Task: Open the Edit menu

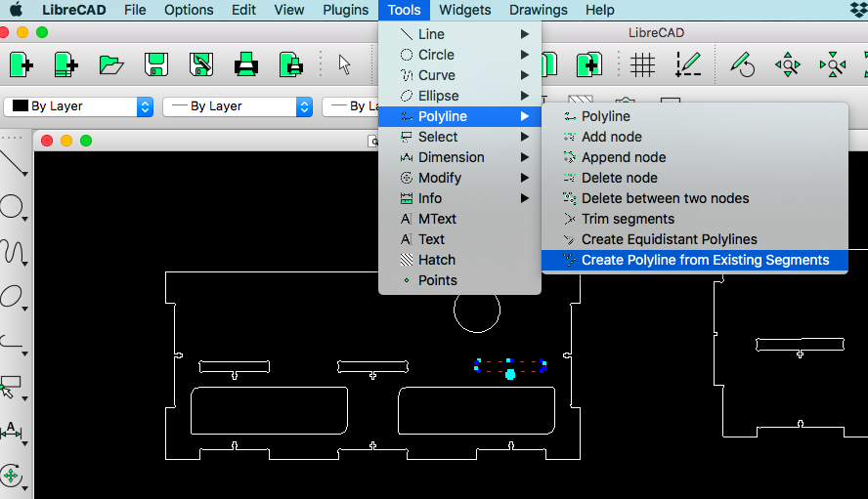Action: pyautogui.click(x=243, y=10)
